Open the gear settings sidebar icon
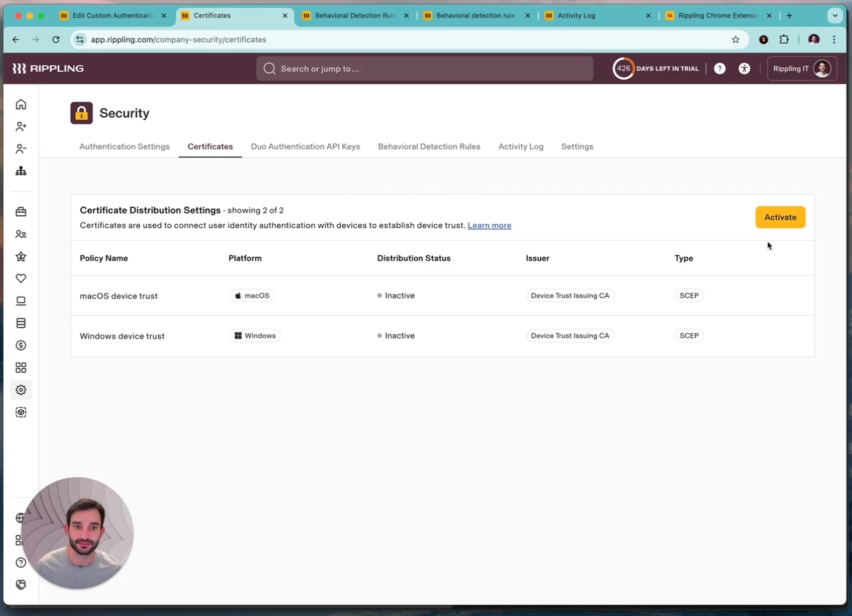 point(21,390)
